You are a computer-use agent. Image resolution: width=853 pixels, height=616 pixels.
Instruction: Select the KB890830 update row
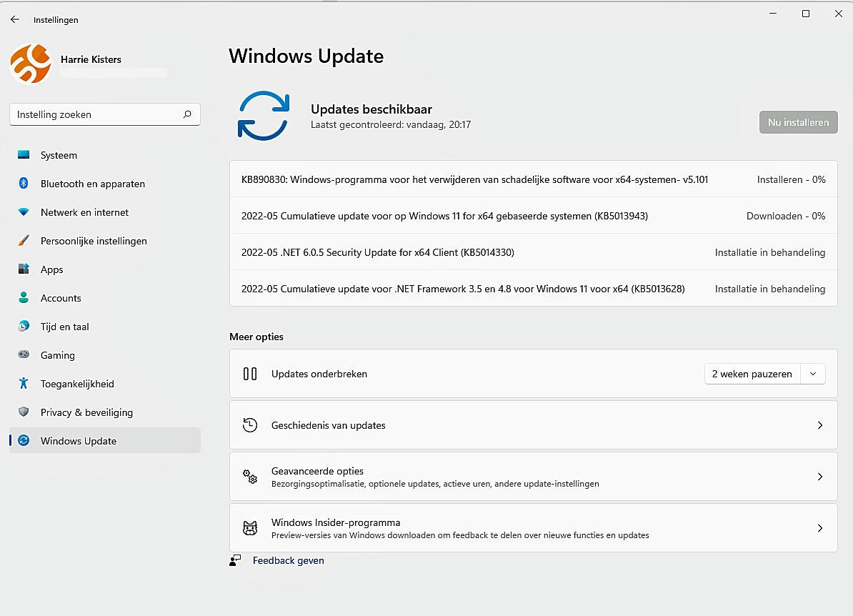[x=533, y=179]
